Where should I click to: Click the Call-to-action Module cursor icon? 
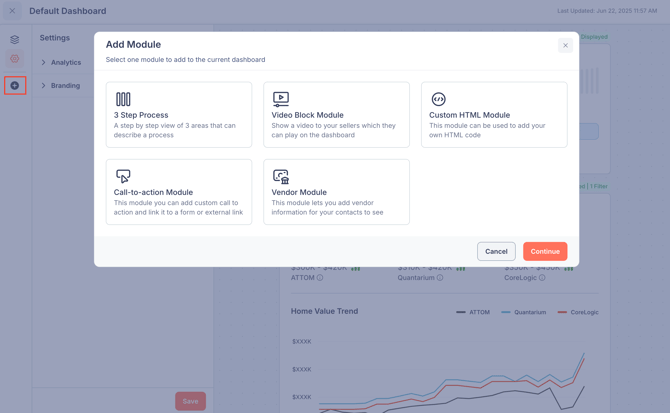pyautogui.click(x=123, y=176)
